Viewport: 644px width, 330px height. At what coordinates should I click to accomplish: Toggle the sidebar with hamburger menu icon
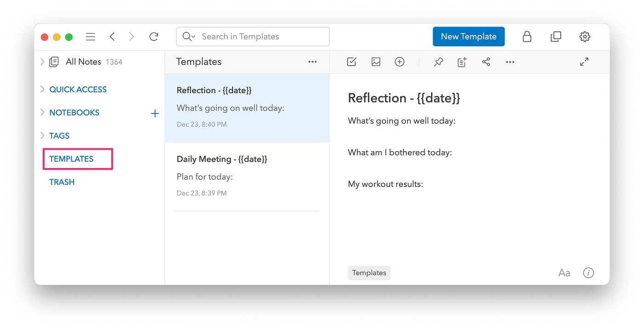91,37
